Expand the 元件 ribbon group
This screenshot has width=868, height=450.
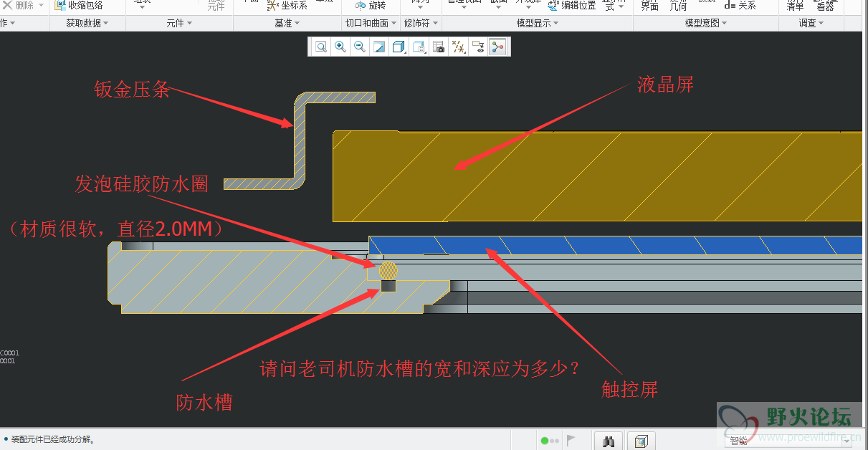point(179,23)
